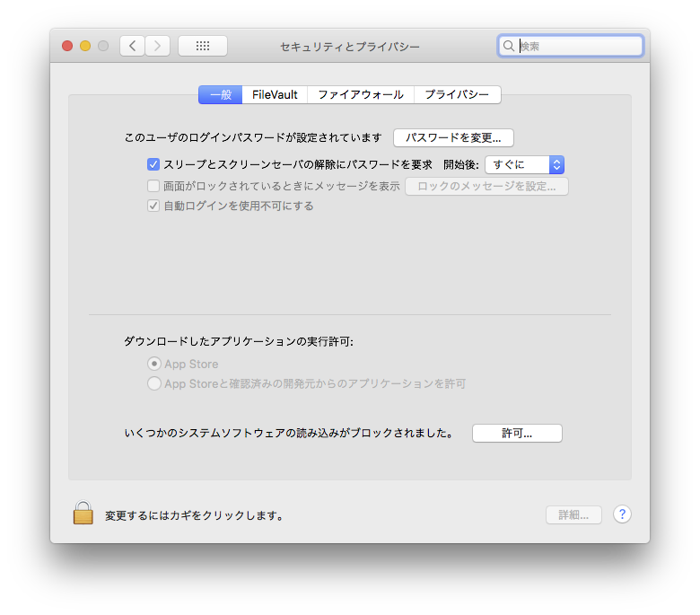Click the 許可... button
This screenshot has width=700, height=615.
(517, 434)
